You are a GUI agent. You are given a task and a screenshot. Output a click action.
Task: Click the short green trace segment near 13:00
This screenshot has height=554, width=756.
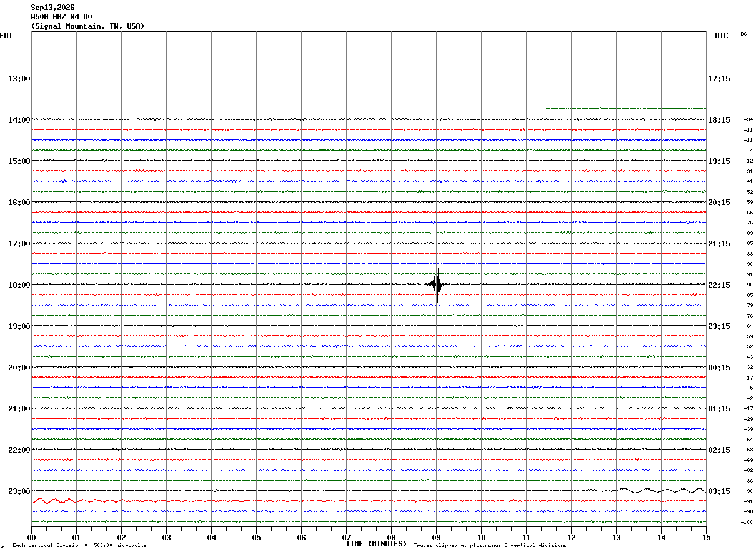(626, 108)
